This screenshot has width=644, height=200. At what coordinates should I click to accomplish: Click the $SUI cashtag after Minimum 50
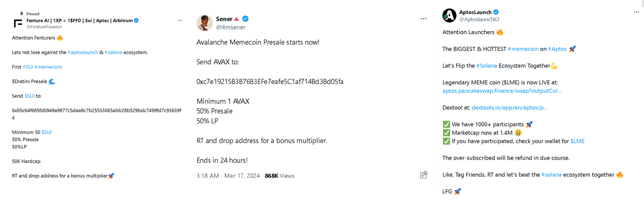tap(47, 132)
